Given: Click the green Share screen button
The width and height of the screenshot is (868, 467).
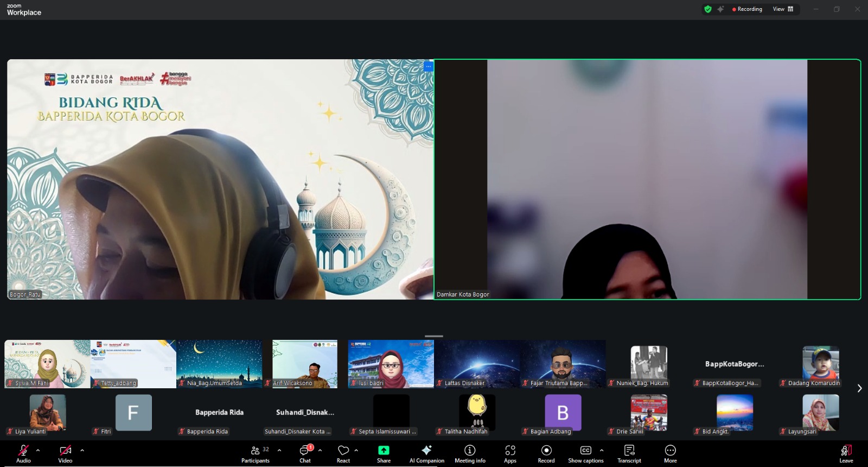Looking at the screenshot, I should click(384, 453).
